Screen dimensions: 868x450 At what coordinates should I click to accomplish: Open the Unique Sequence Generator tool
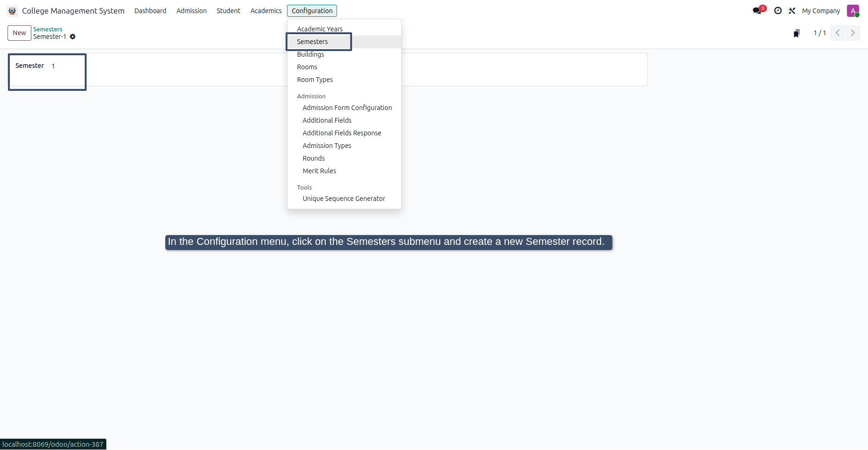[x=344, y=199]
